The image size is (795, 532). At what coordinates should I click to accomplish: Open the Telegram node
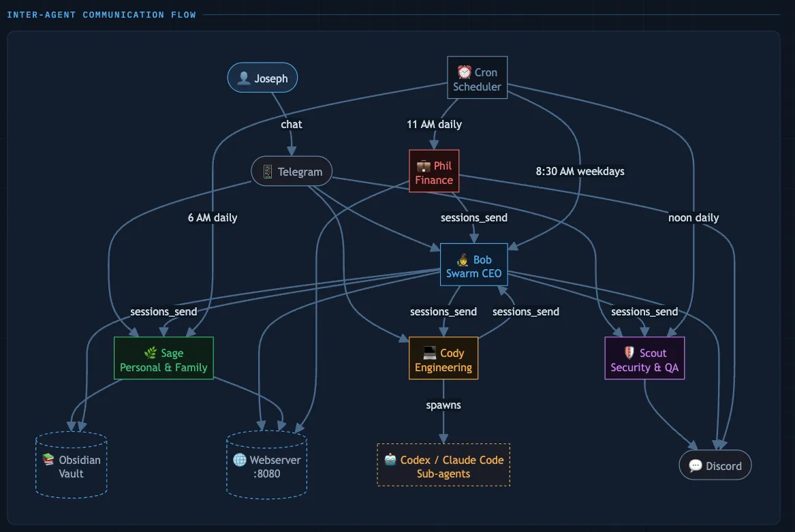pos(292,171)
